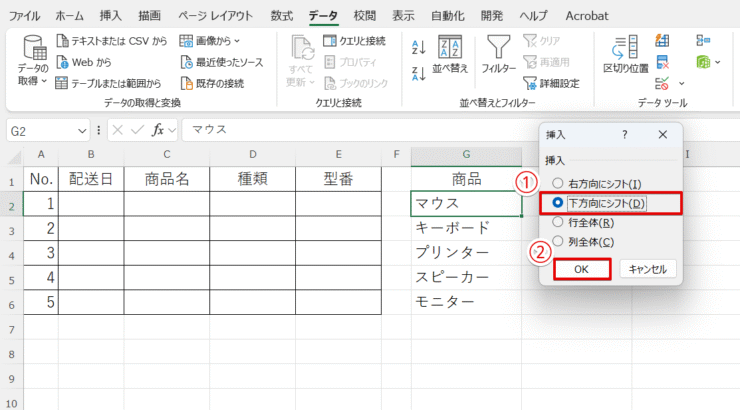The image size is (740, 410).
Task: Select テーブルまたは範囲から option
Action: click(109, 84)
